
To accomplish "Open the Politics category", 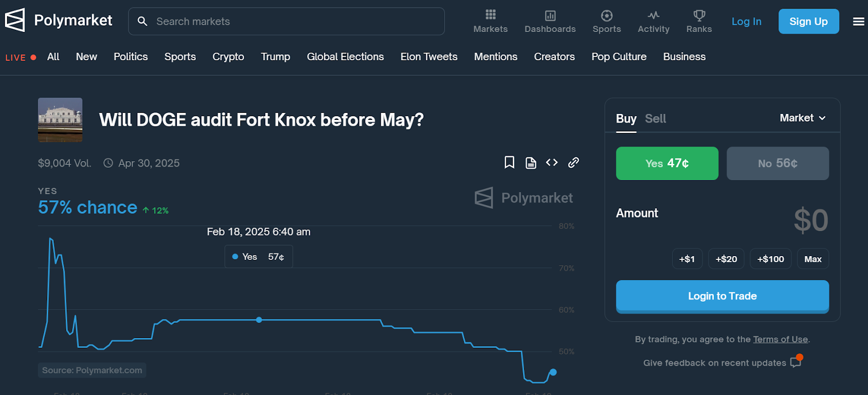I will point(131,56).
